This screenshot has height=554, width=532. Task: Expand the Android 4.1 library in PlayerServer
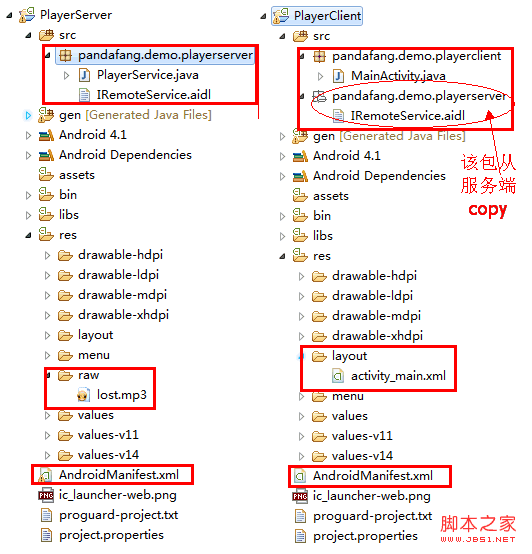click(28, 135)
